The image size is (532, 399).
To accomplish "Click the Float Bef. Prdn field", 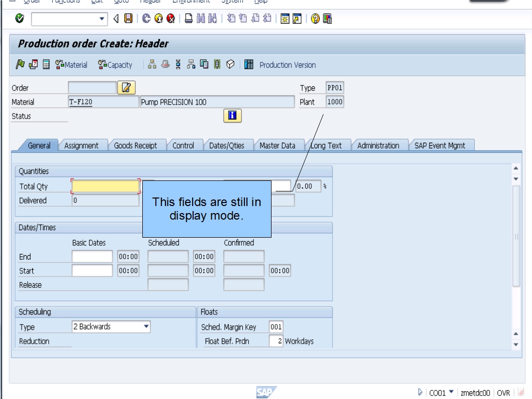I will click(276, 341).
